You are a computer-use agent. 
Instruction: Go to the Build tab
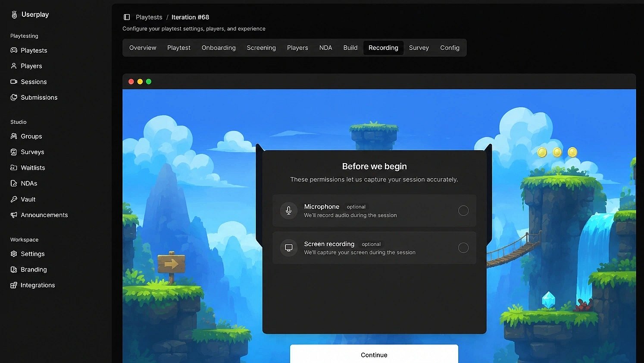pos(350,48)
